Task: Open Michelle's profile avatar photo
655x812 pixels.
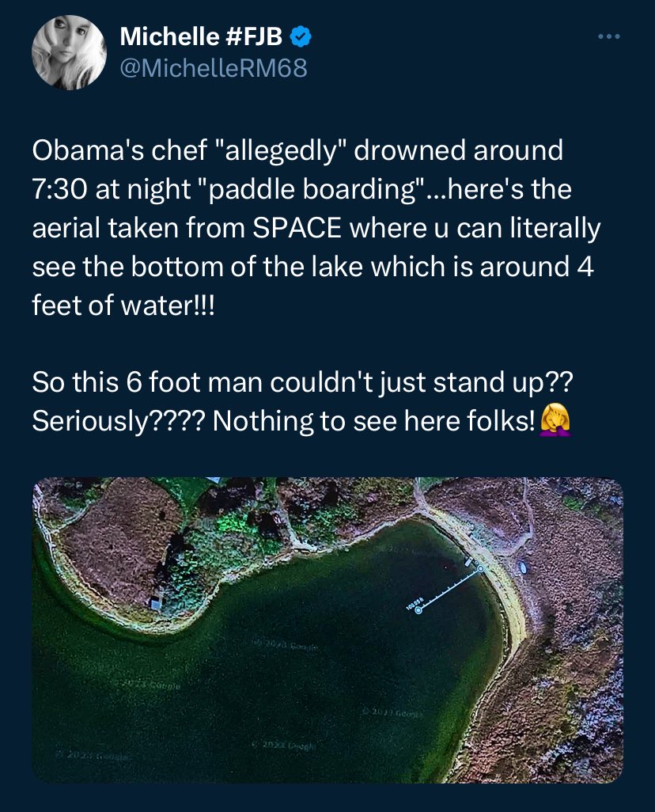Action: pyautogui.click(x=69, y=52)
